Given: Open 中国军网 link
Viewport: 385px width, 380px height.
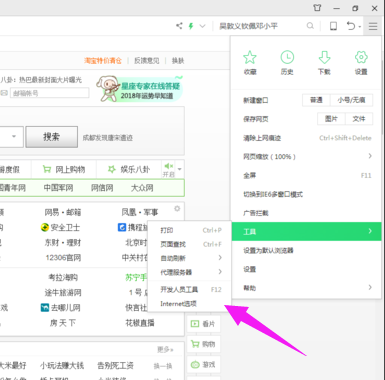Looking at the screenshot, I should click(58, 188).
